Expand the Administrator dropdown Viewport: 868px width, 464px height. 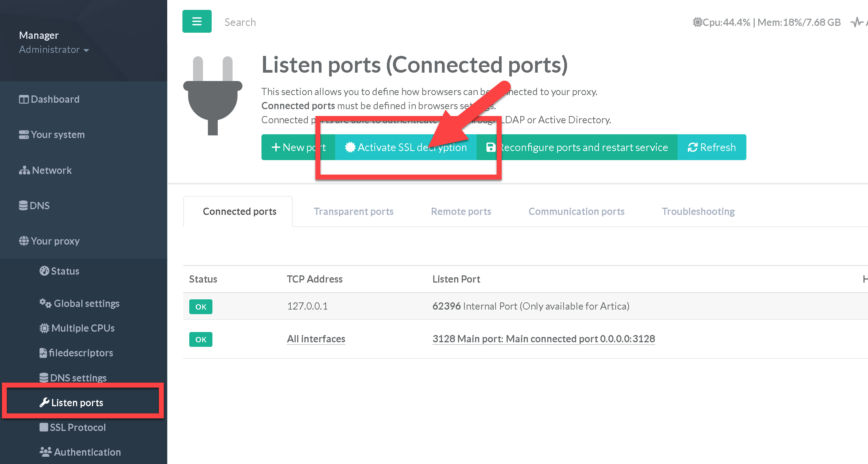tap(54, 50)
